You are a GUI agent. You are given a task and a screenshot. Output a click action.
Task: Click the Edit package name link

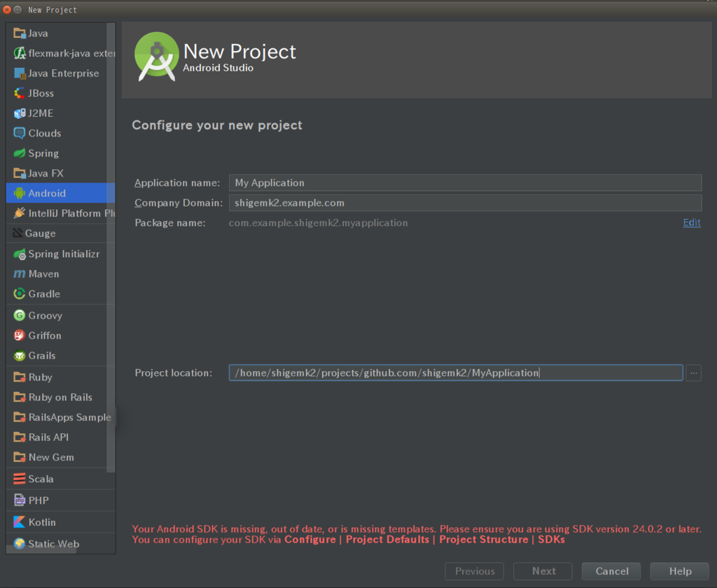pyautogui.click(x=692, y=223)
